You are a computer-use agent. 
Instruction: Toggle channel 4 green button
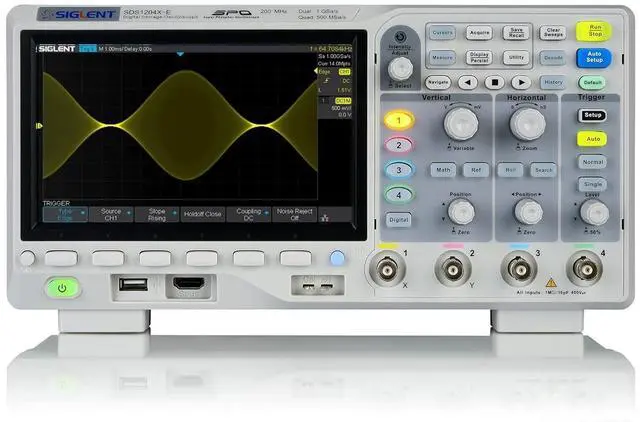[x=399, y=195]
